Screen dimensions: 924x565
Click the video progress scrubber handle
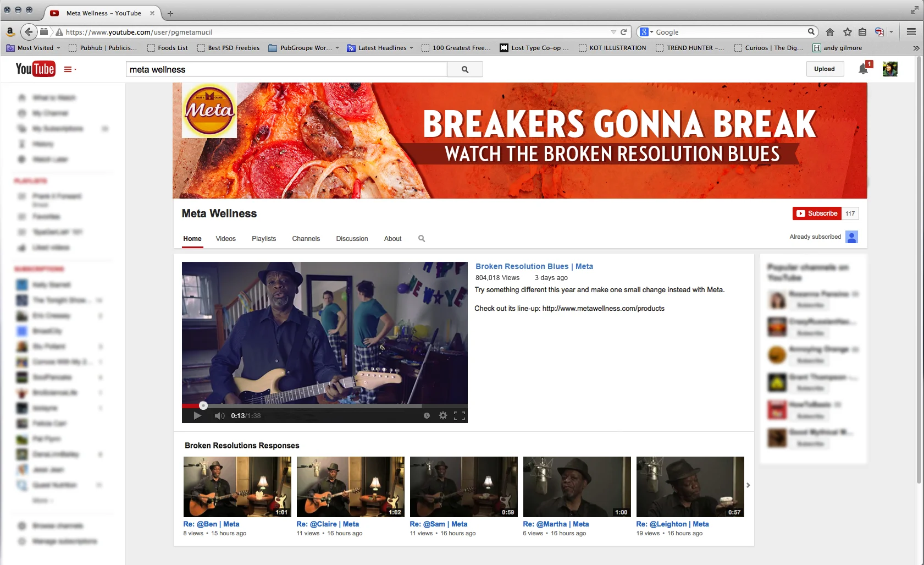point(203,405)
